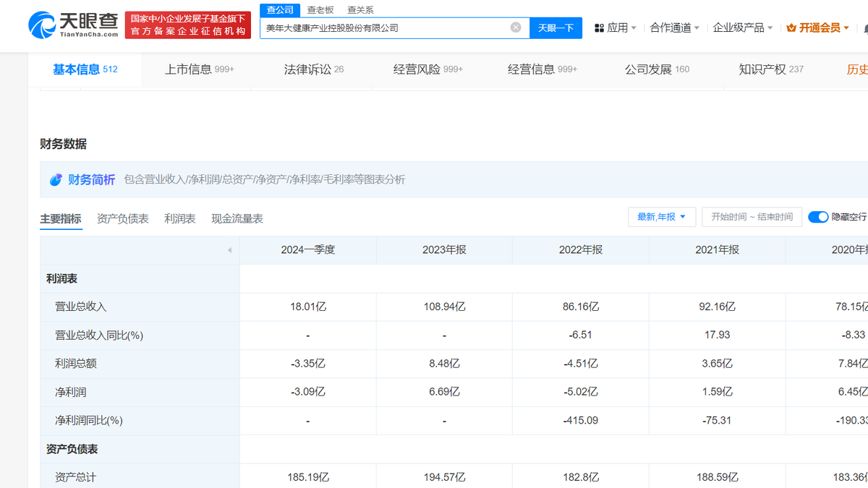Click the 财务简析 blue icon
Screen dimensions: 868x488
56,180
